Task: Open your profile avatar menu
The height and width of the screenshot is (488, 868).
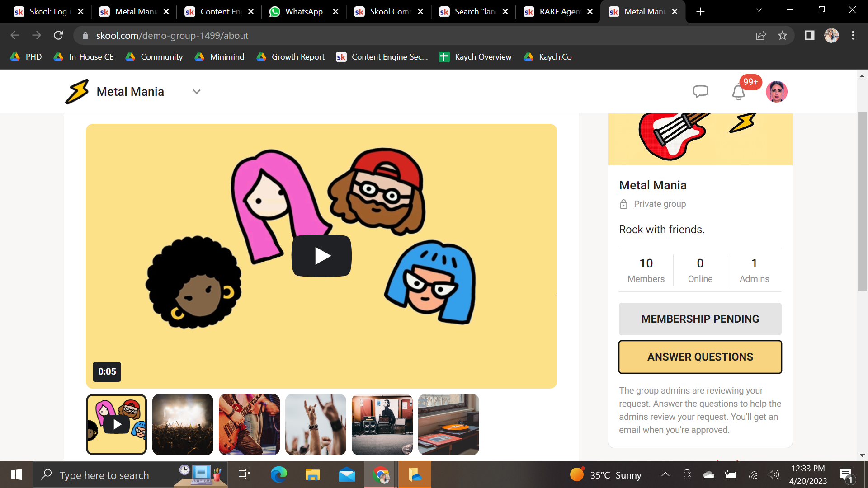Action: tap(777, 91)
